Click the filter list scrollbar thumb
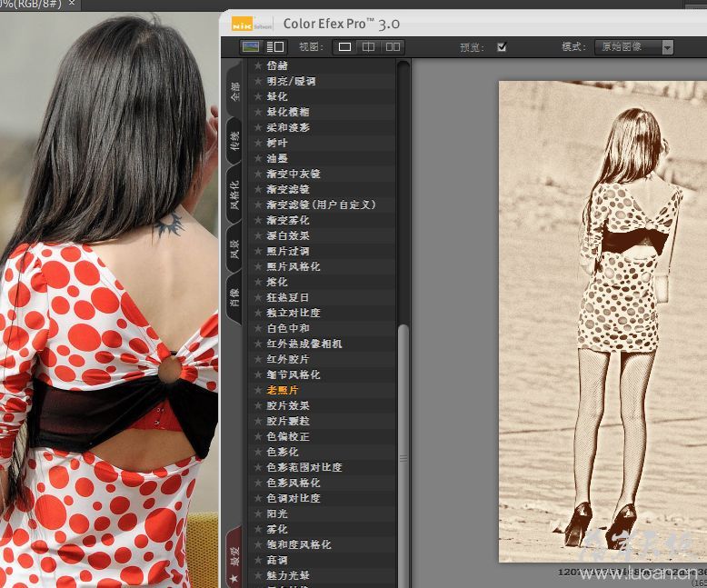707x588 pixels. tap(403, 455)
